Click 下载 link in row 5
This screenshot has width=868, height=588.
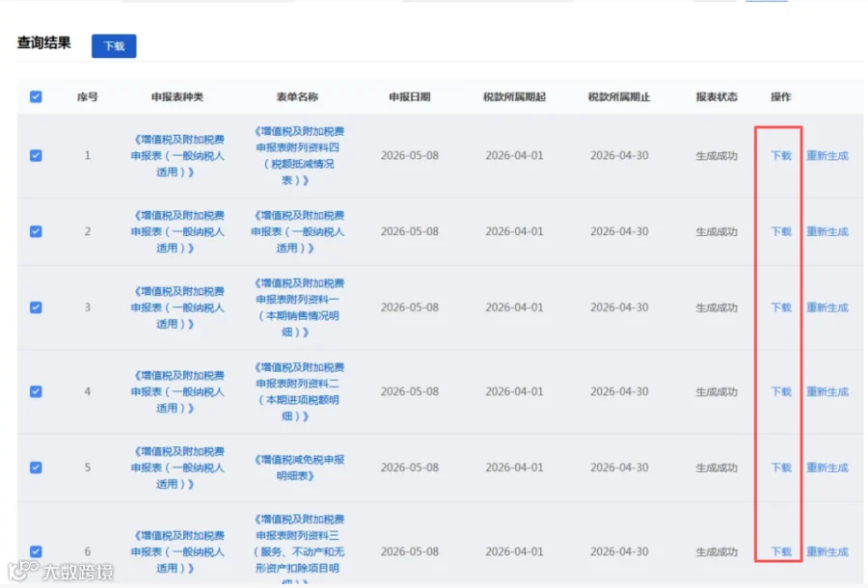(781, 468)
